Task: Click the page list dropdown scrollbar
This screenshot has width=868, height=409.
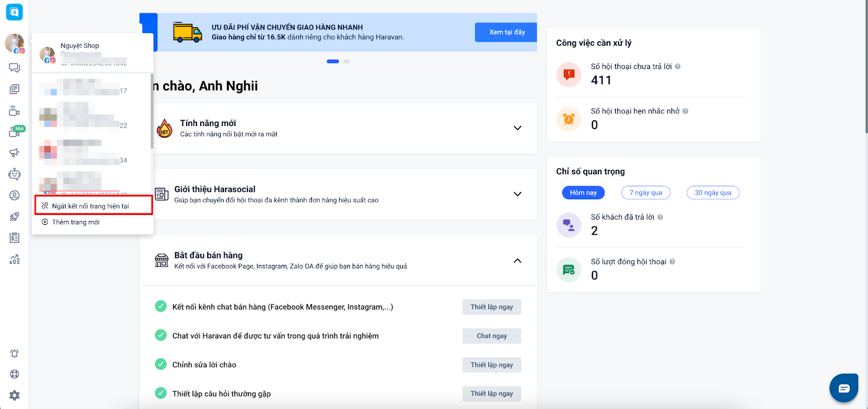Action: [x=152, y=111]
